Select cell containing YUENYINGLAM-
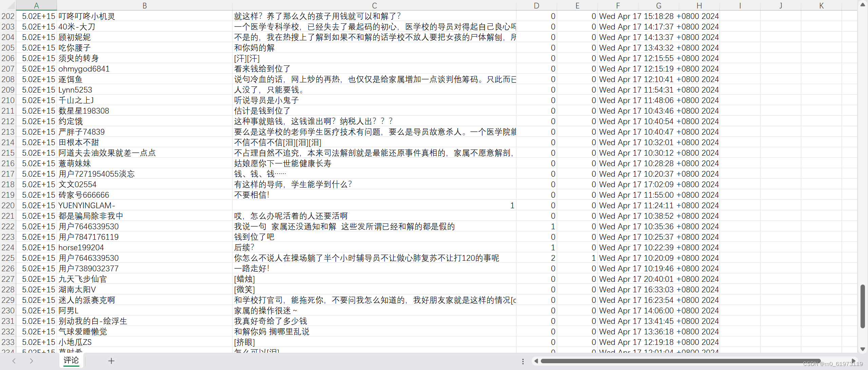868x370 pixels. point(144,206)
